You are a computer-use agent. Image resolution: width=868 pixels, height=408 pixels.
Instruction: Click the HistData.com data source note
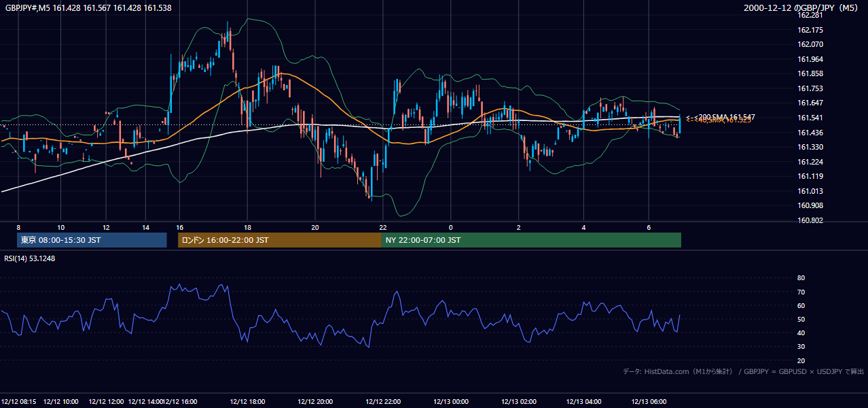pos(744,371)
